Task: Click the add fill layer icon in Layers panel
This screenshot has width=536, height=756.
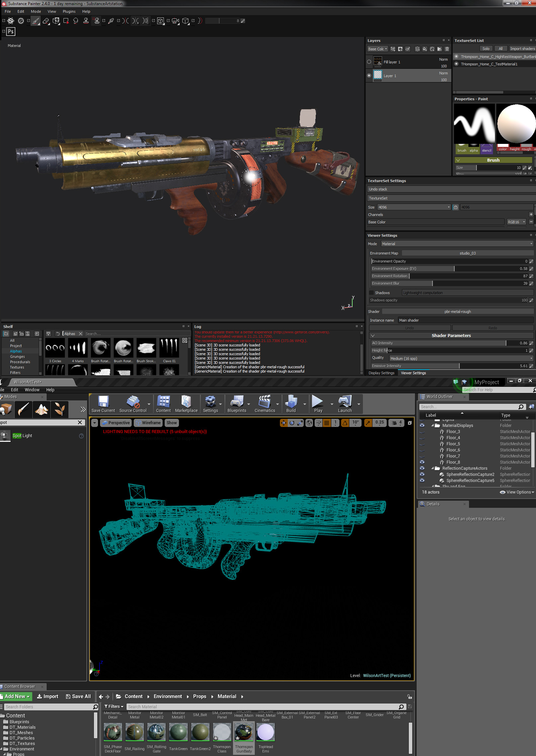Action: point(425,49)
